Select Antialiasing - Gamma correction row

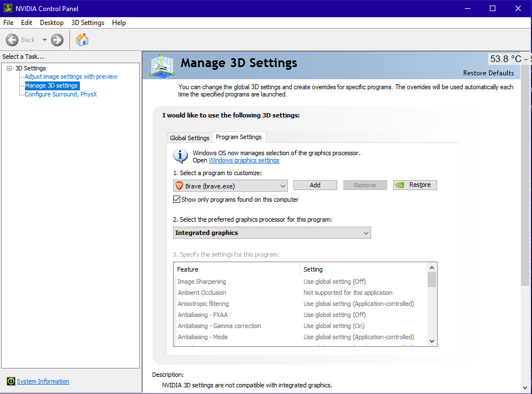(x=300, y=326)
